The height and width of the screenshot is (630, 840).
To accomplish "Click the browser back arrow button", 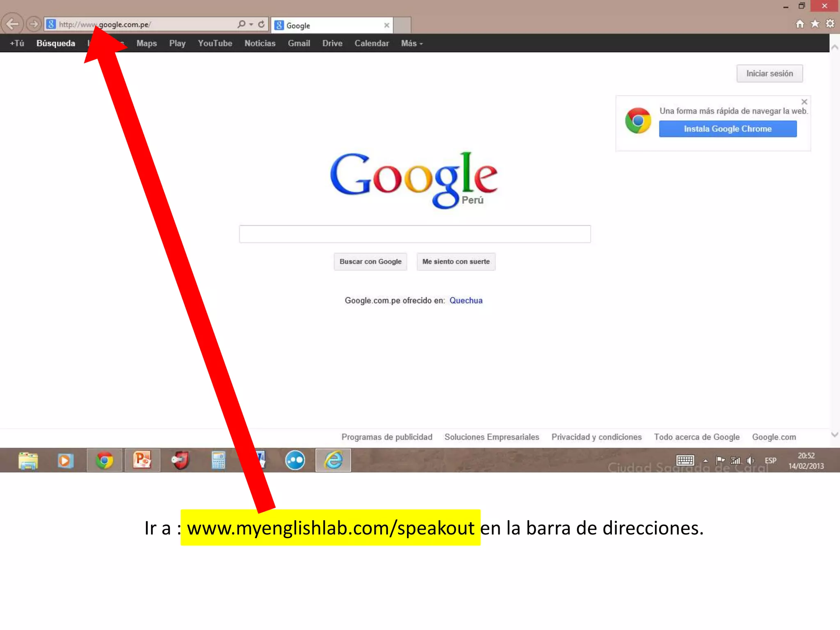I will click(x=12, y=24).
